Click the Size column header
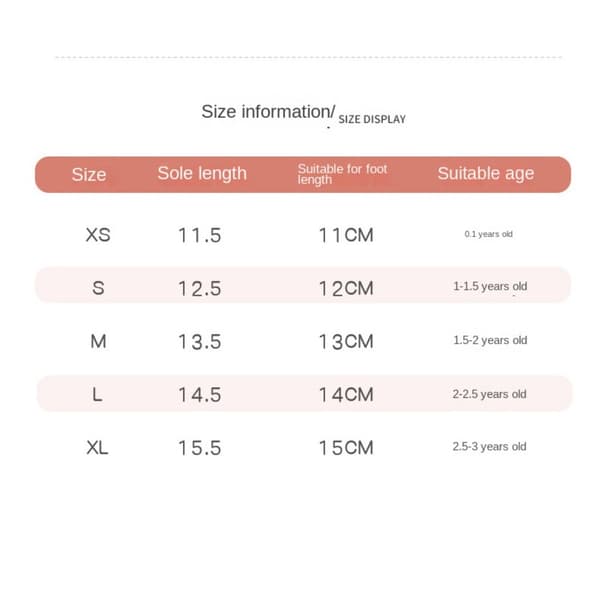Screen dimensions: 600x600 89,175
